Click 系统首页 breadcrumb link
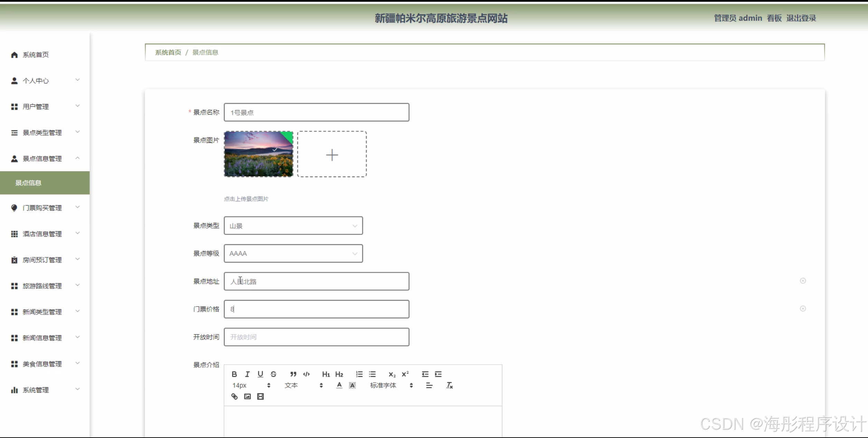 click(x=168, y=52)
